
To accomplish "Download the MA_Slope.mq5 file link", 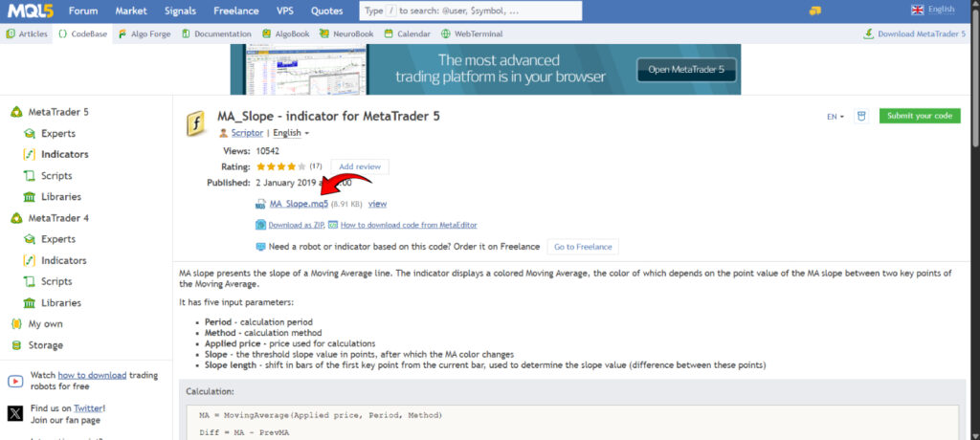I will click(x=299, y=204).
